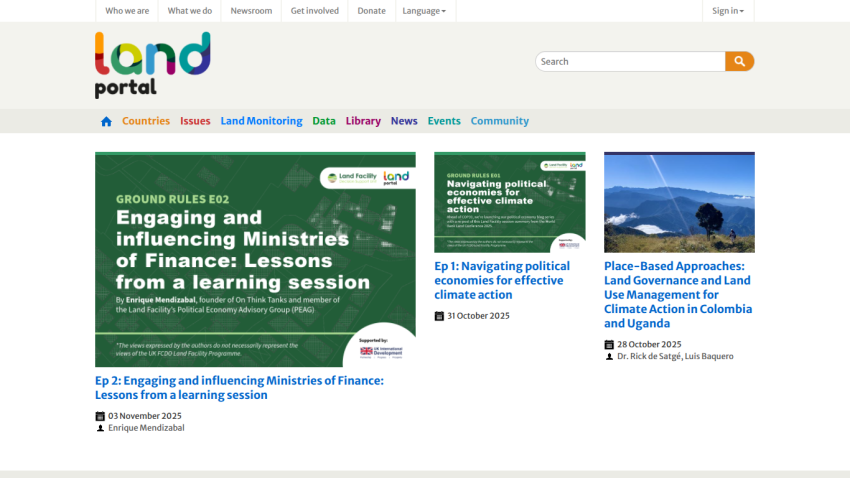
Task: Open the Ground Rules E01 thumbnail
Action: point(510,202)
